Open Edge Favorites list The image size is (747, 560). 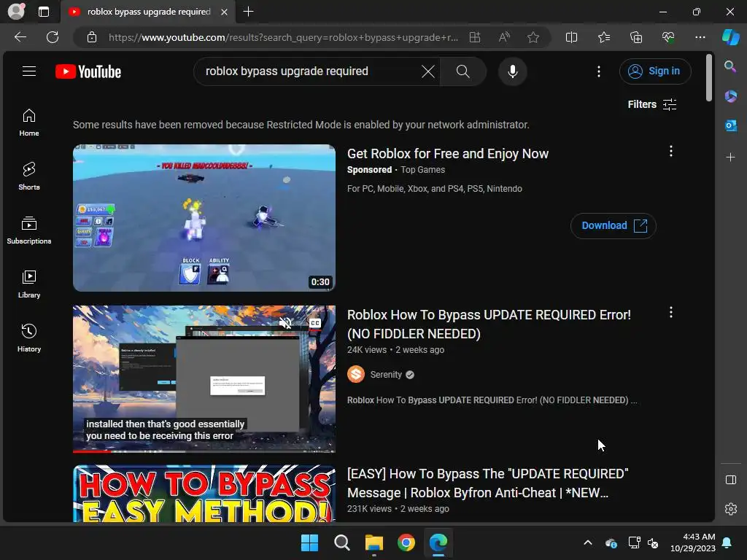[603, 37]
